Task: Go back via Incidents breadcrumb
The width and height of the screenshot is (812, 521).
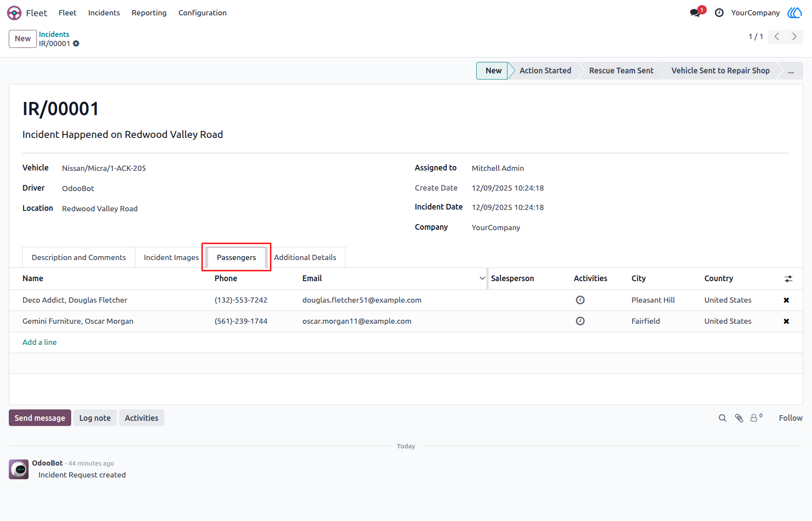Action: [x=54, y=34]
